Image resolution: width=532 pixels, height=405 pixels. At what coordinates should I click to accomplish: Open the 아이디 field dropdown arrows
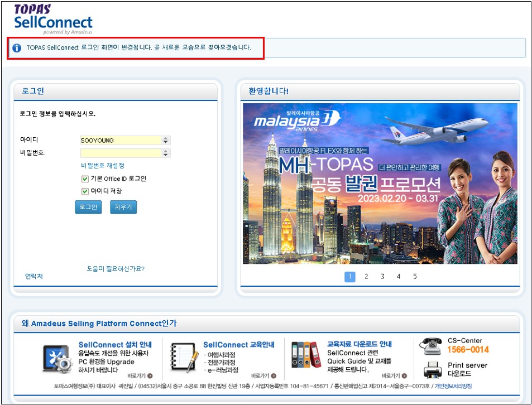click(x=165, y=141)
